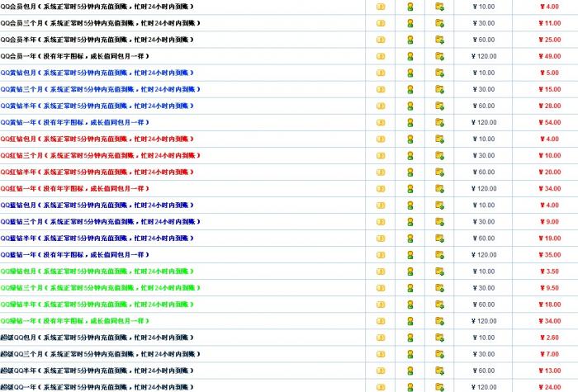Click the green user icon in QQ红钻半年 row
The width and height of the screenshot is (578, 392).
pyautogui.click(x=410, y=172)
